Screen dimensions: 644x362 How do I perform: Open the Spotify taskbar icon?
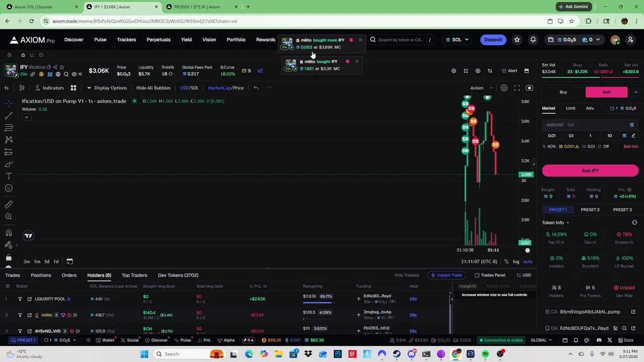tap(486, 354)
